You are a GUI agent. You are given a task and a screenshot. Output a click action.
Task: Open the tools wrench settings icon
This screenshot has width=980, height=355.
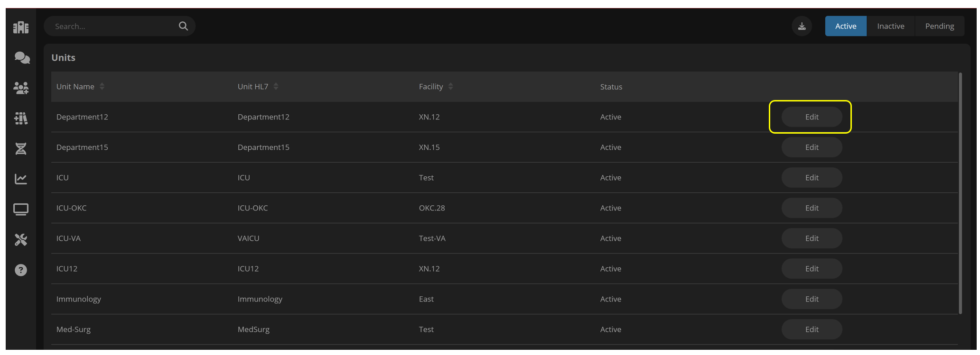21,239
